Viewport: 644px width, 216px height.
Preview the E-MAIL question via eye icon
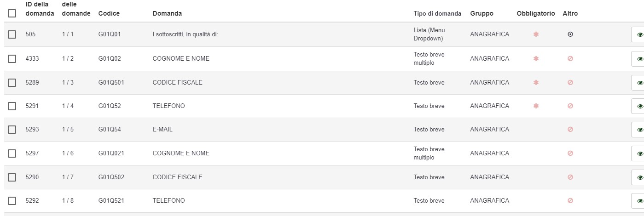[x=639, y=130]
